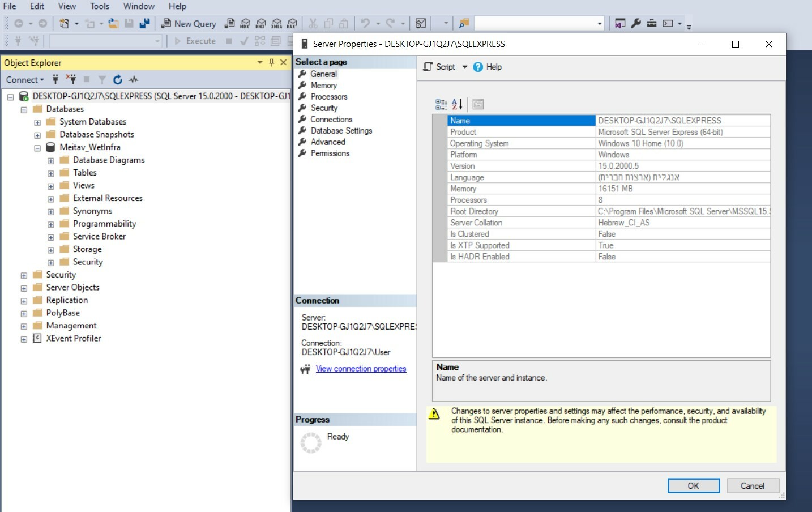Screen dimensions: 812x512
Task: Select the Connections page
Action: (x=331, y=120)
